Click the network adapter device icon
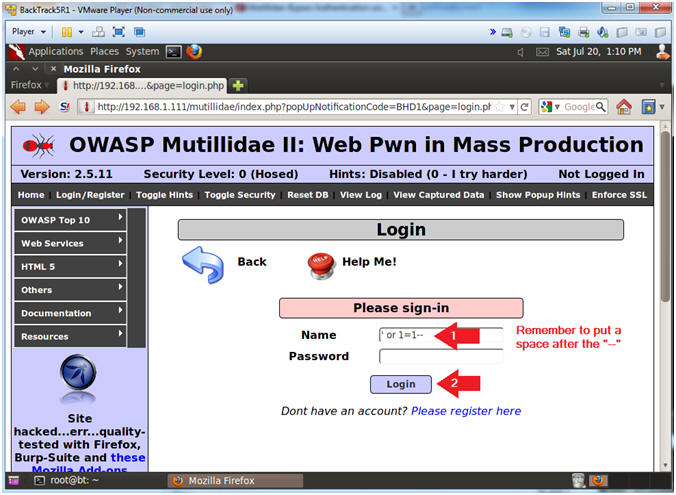 [564, 32]
